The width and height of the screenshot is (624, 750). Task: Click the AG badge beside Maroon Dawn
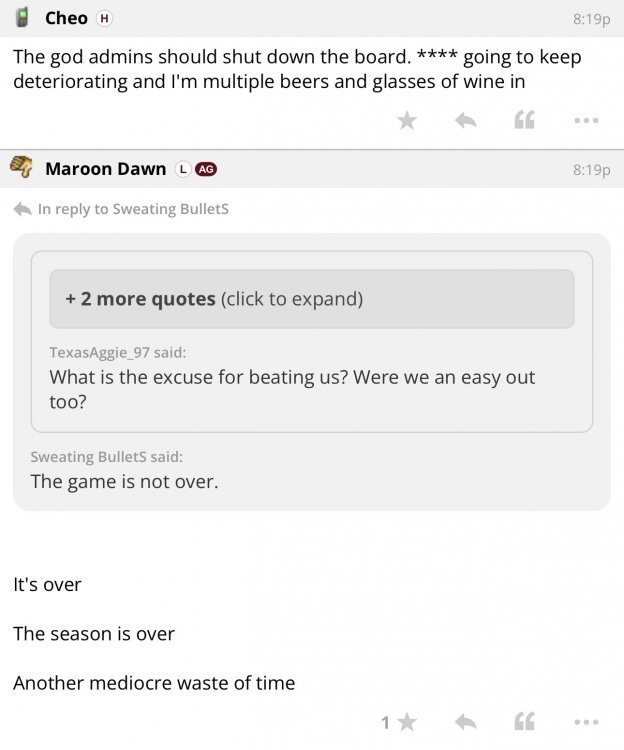pos(206,169)
